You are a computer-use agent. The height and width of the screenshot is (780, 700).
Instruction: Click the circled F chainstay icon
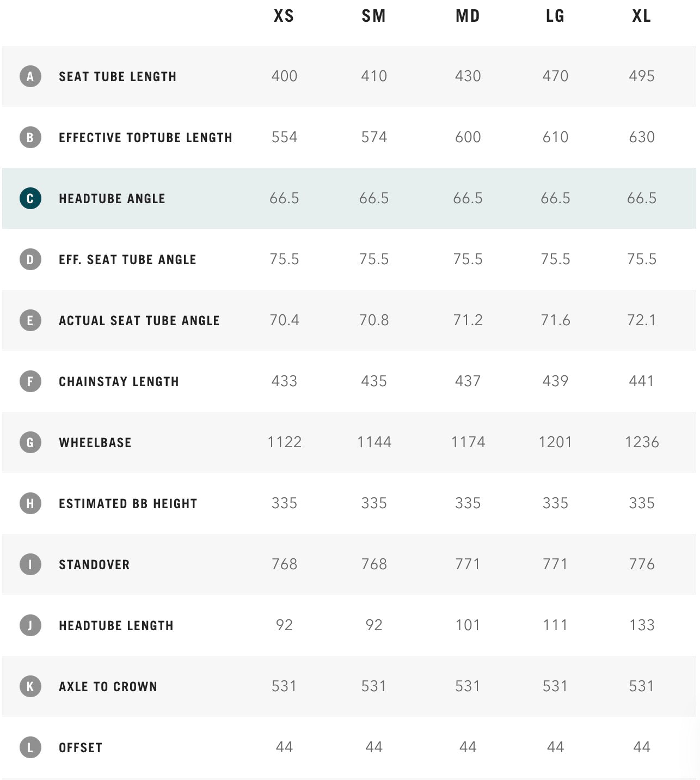pyautogui.click(x=30, y=381)
